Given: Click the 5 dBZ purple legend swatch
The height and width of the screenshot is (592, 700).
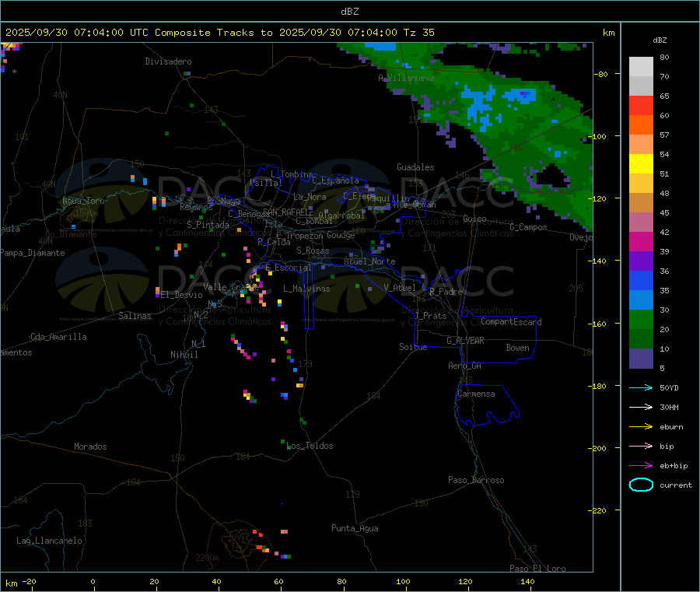Looking at the screenshot, I should [x=641, y=359].
